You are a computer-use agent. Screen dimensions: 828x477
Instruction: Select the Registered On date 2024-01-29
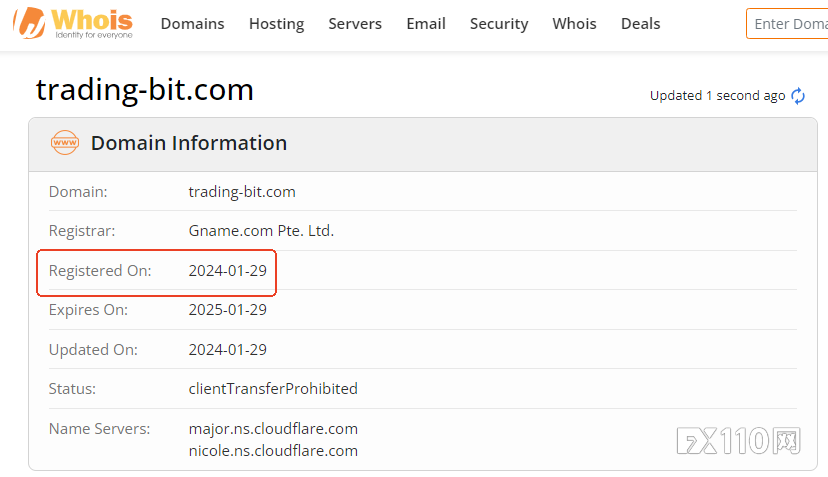coord(228,270)
